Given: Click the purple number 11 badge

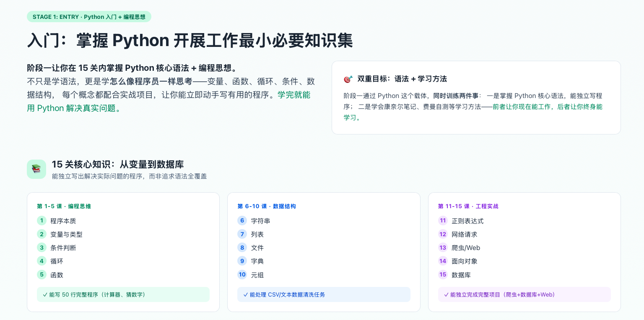Looking at the screenshot, I should 443,221.
